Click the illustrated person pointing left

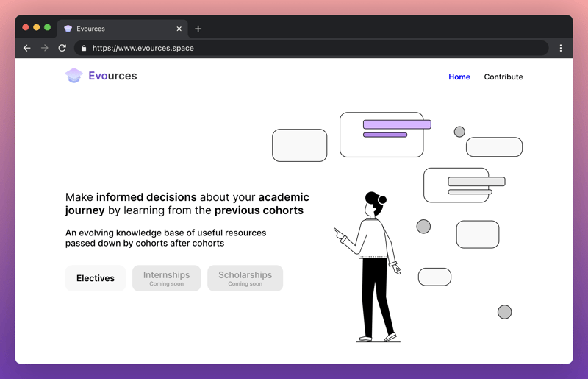click(375, 265)
